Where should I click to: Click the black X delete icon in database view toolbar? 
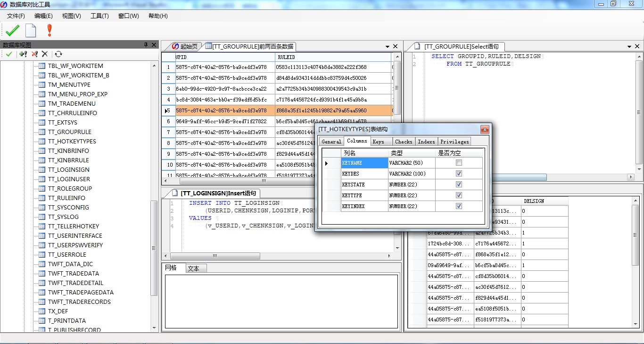(45, 54)
